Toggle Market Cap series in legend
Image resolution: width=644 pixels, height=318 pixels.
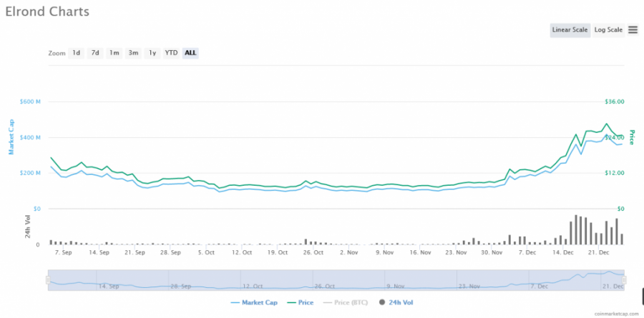(254, 303)
